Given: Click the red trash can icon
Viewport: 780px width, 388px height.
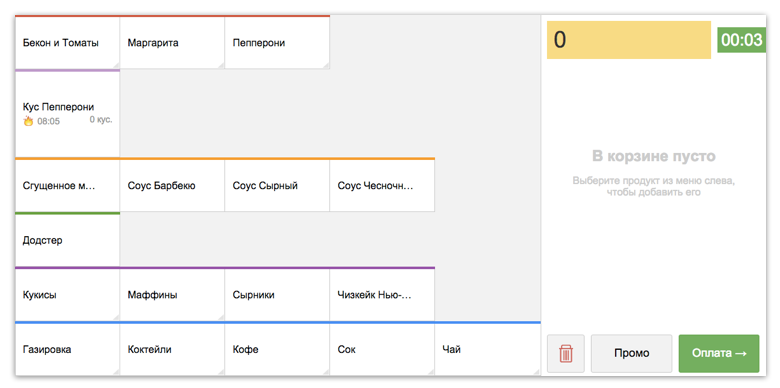Looking at the screenshot, I should pyautogui.click(x=566, y=354).
